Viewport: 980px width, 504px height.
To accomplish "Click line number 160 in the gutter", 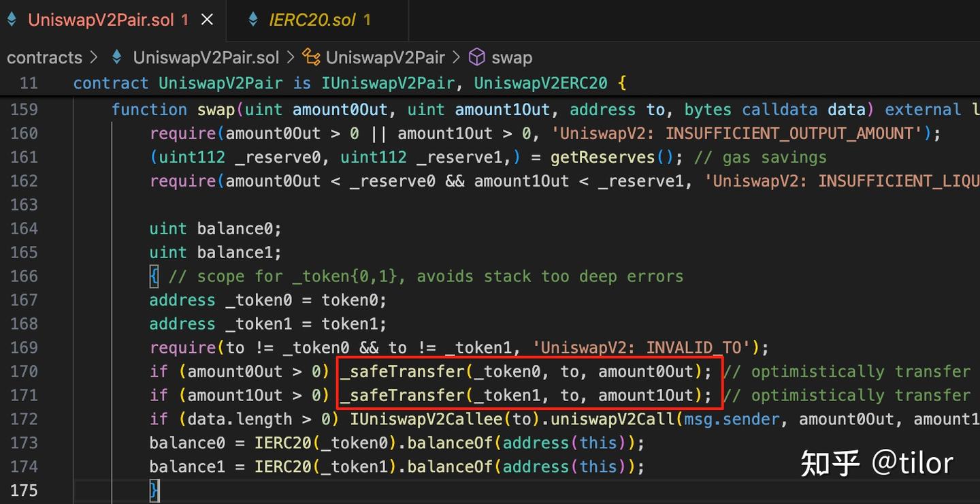I will click(24, 133).
